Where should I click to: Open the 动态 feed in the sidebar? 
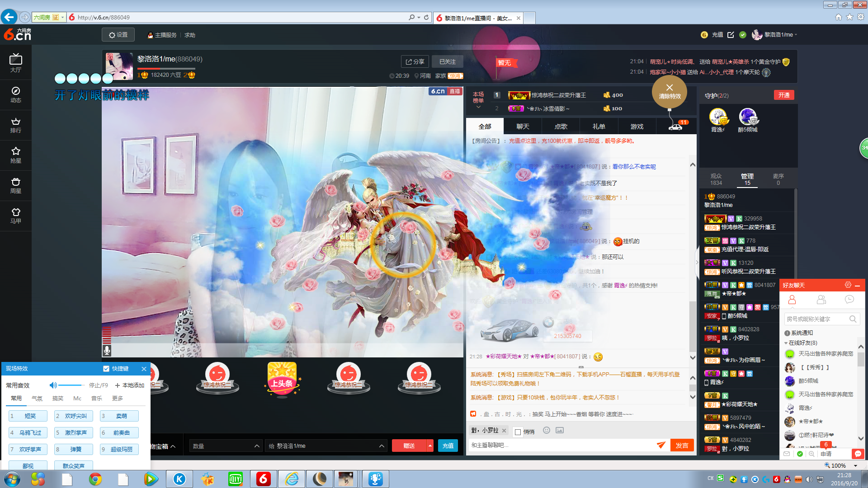[16, 94]
